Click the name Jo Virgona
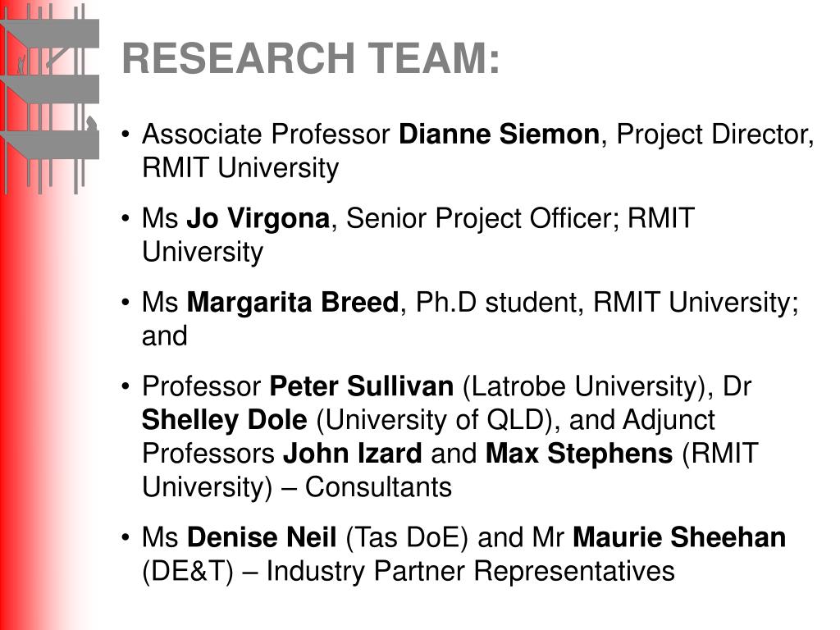The width and height of the screenshot is (840, 630). pos(258,218)
